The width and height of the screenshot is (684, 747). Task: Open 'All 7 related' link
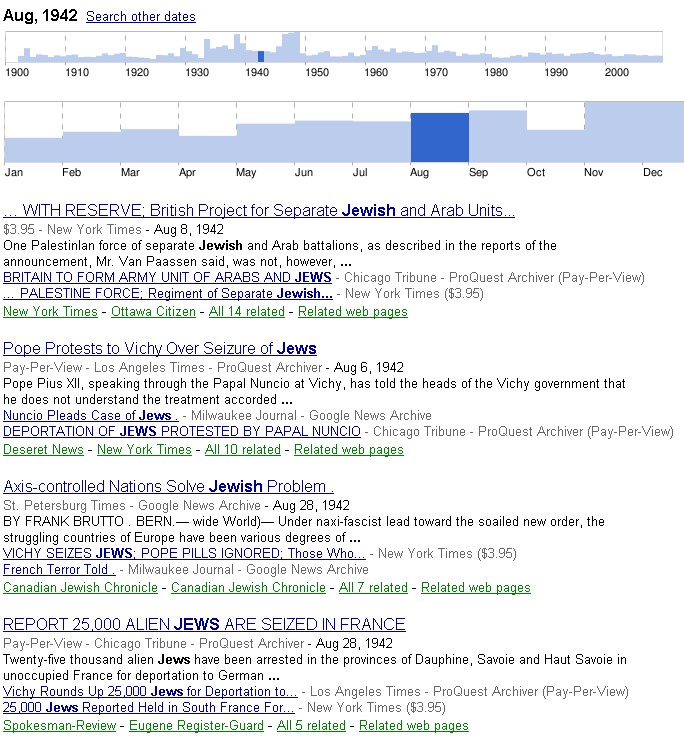373,588
